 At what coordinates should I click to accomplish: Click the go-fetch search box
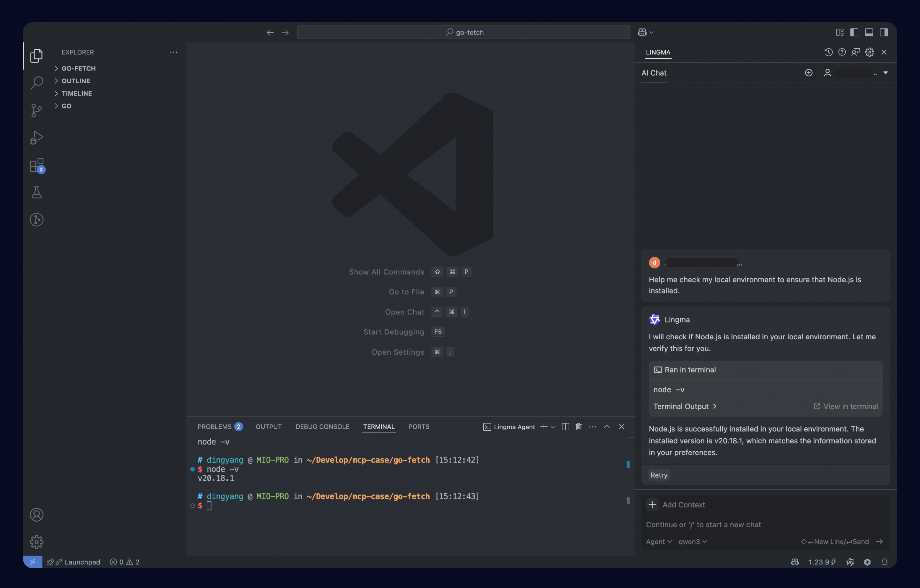pyautogui.click(x=463, y=33)
